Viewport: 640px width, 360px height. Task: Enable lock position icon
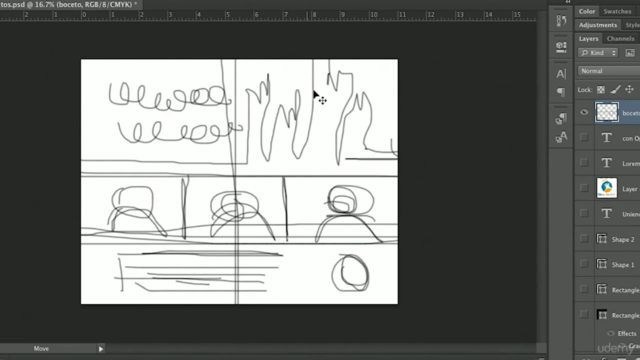pyautogui.click(x=629, y=89)
